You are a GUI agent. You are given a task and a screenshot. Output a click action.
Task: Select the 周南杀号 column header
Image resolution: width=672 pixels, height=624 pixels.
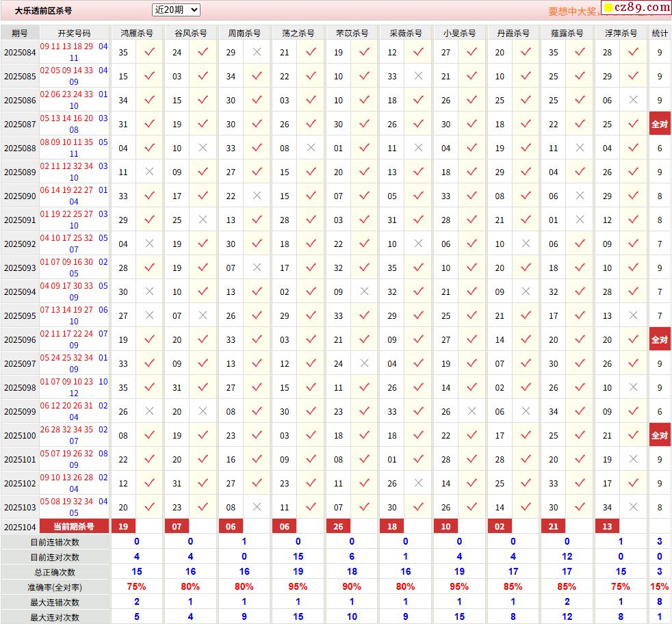coord(244,33)
